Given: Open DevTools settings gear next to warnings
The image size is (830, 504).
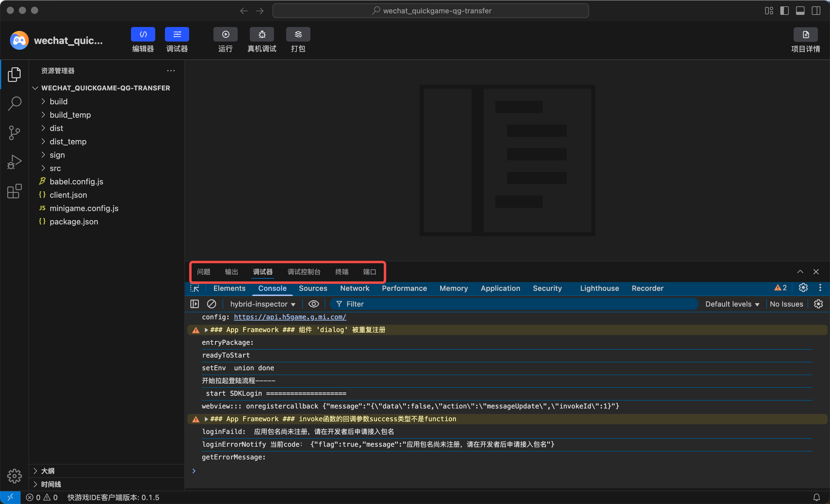Looking at the screenshot, I should pos(803,288).
